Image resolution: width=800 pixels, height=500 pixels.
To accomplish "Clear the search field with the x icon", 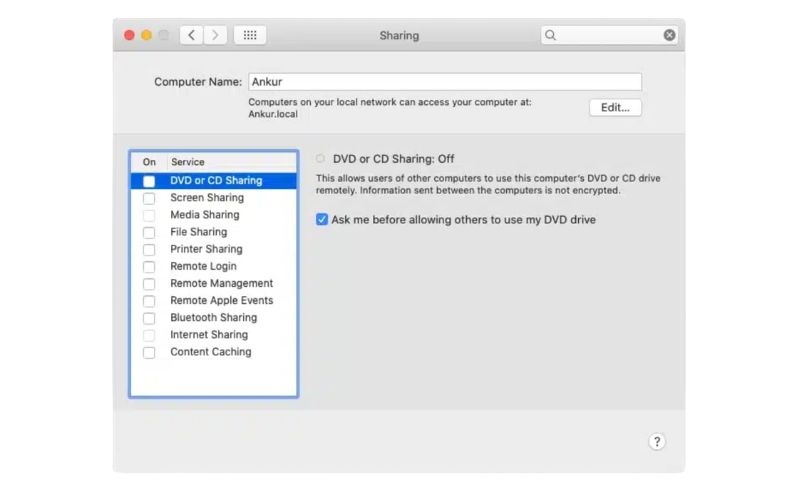I will click(x=669, y=35).
